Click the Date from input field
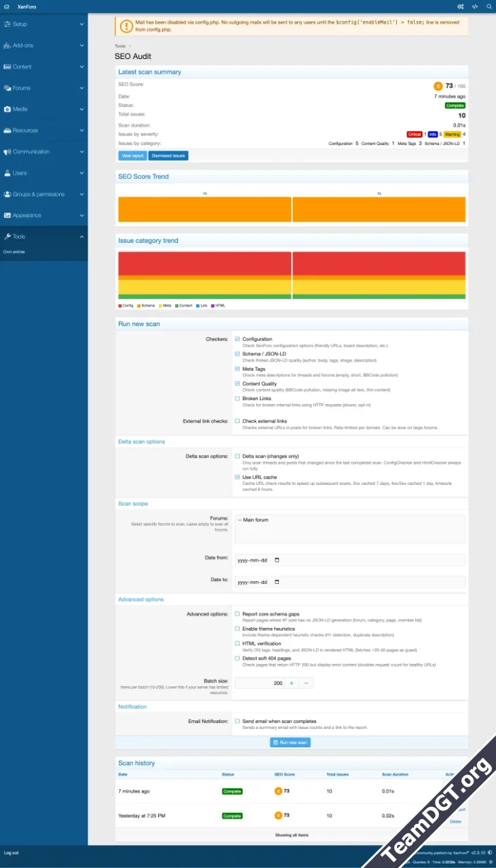The height and width of the screenshot is (868, 496). [349, 561]
